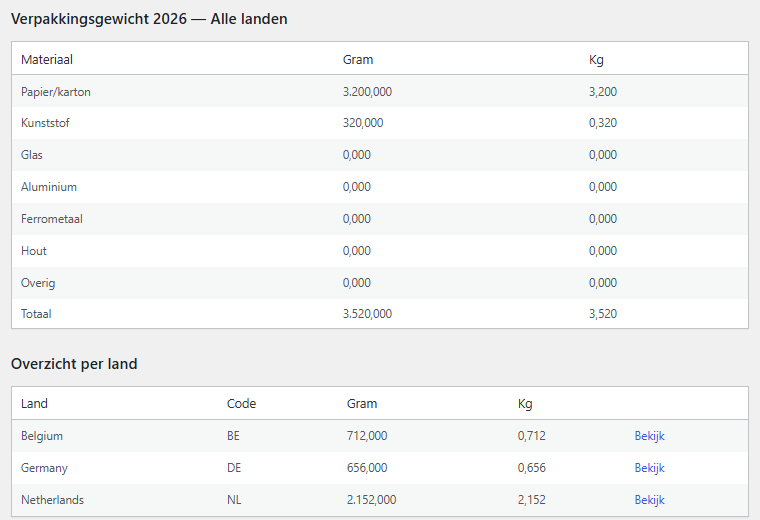The height and width of the screenshot is (520, 760).
Task: Click the Gram header in the country table
Action: [362, 404]
